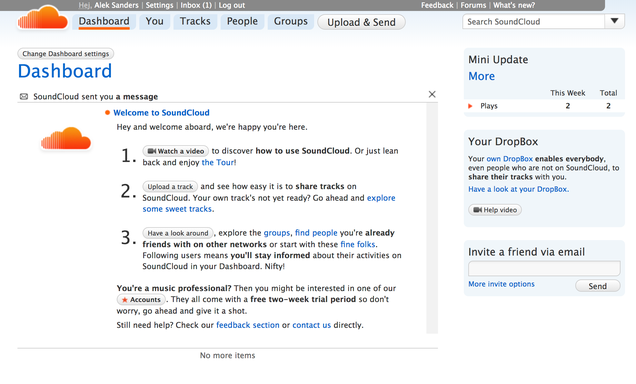Click the Watch a video button

(x=176, y=151)
